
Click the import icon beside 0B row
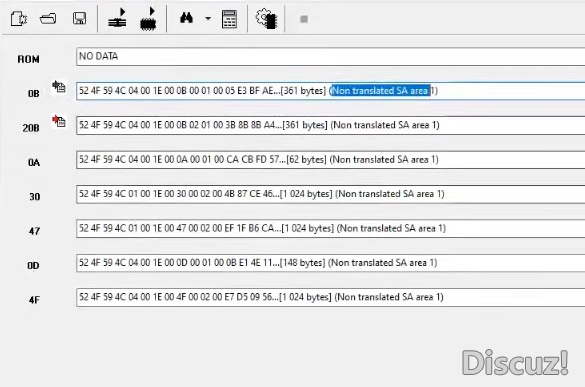[x=59, y=87]
